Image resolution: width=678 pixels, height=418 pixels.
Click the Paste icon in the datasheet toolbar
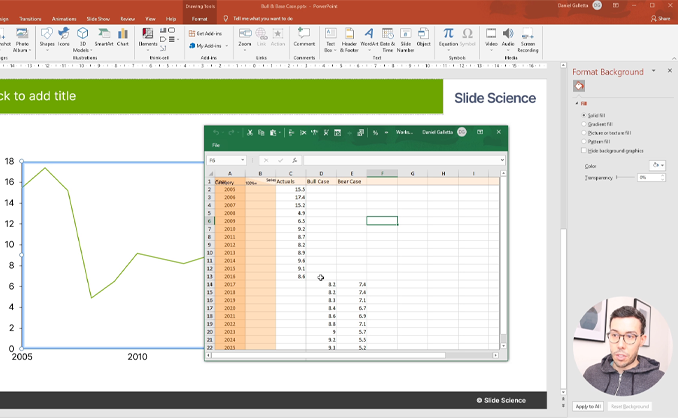tap(273, 132)
